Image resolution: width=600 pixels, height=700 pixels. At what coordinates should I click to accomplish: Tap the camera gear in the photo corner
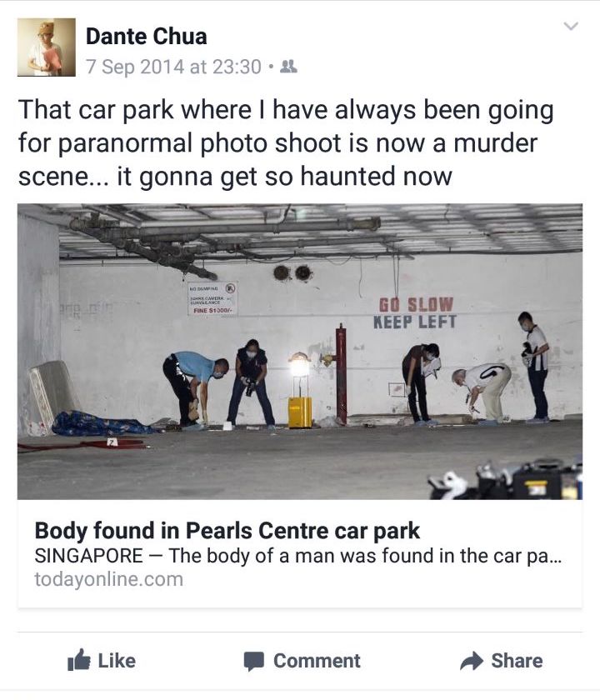pos(505,480)
